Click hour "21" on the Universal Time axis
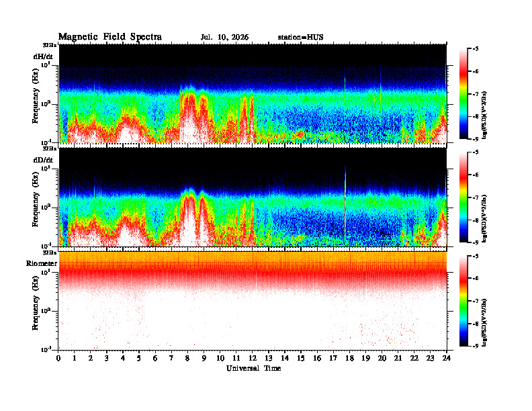The width and height of the screenshot is (532, 411). [x=398, y=358]
